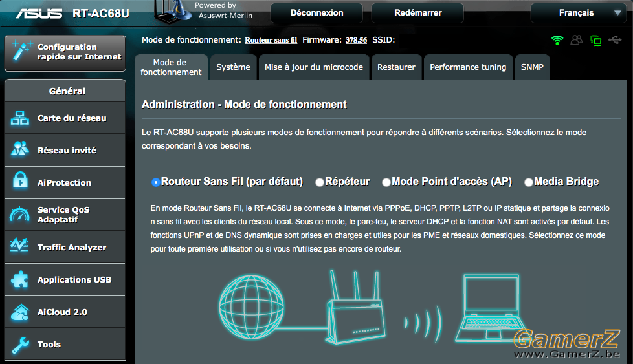The image size is (633, 364).
Task: Click the puzzle piece icon beside Applications USB
Action: click(x=20, y=279)
